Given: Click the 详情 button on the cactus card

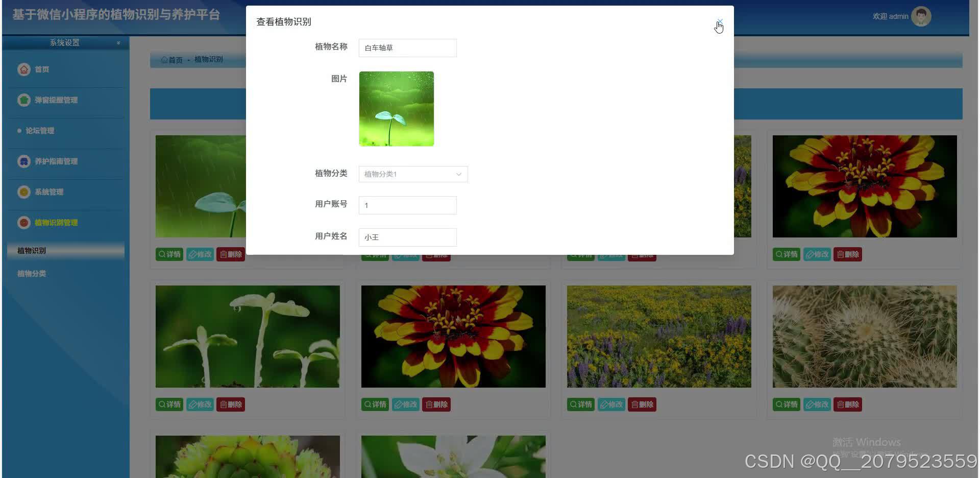Looking at the screenshot, I should tap(786, 404).
